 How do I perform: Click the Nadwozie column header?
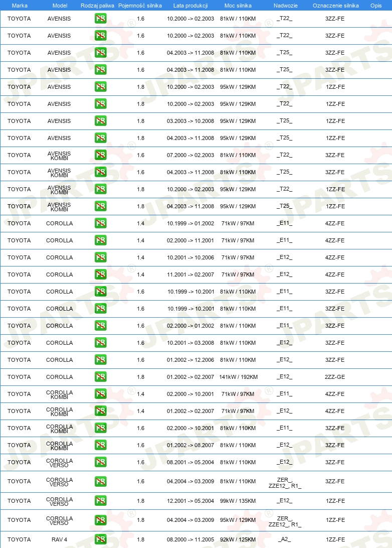coord(286,6)
